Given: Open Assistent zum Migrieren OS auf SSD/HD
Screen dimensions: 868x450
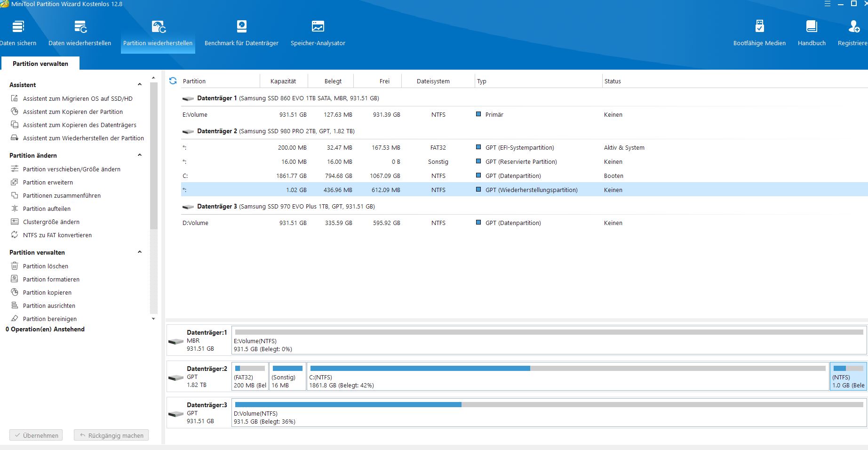Looking at the screenshot, I should coord(78,98).
